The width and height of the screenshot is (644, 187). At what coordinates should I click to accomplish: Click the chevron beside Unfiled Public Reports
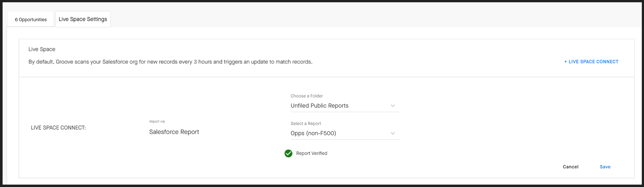pyautogui.click(x=393, y=106)
